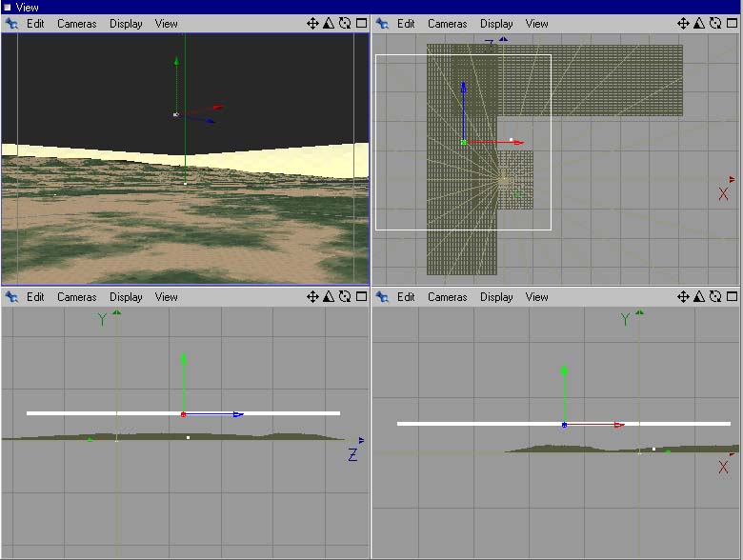Screen dimensions: 743x560
Task: Click the move camera icon in perspective viewport
Action: tap(312, 24)
